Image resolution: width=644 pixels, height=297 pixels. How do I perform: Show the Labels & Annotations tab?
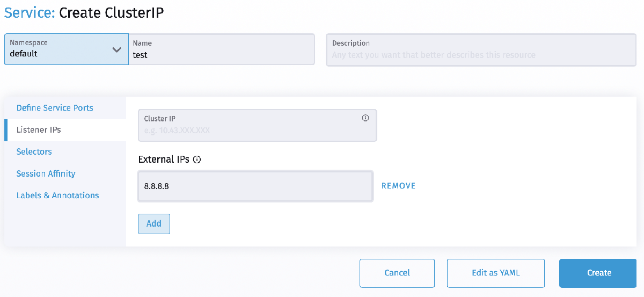tap(58, 195)
